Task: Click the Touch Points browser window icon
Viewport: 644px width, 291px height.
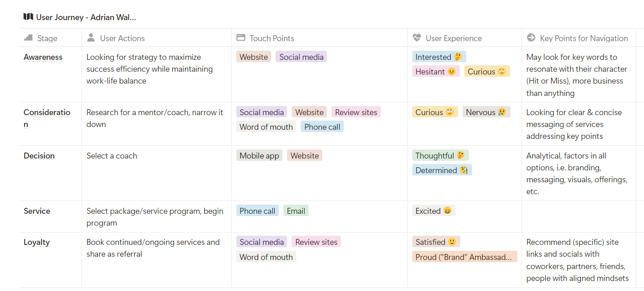Action: coord(241,38)
